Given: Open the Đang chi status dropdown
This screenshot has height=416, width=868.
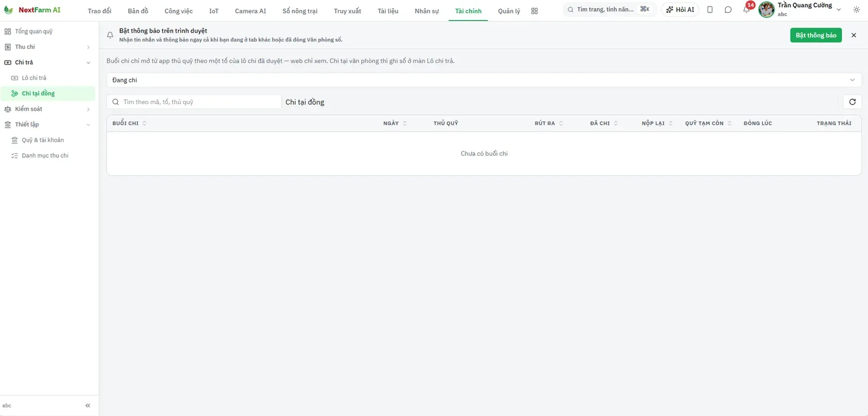Looking at the screenshot, I should (484, 80).
